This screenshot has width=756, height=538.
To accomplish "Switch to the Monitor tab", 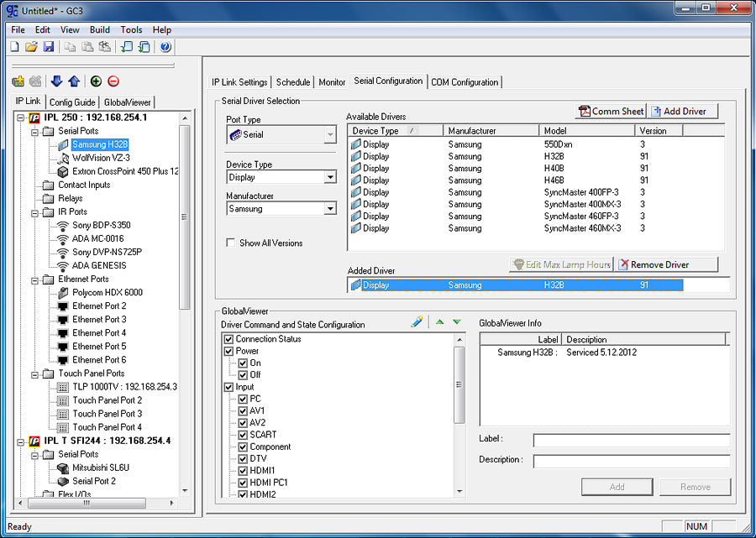I will click(332, 82).
